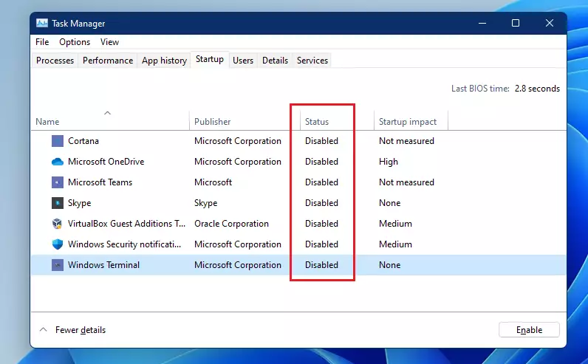Select the Skype startup entry name
The image size is (588, 364).
[x=80, y=203]
